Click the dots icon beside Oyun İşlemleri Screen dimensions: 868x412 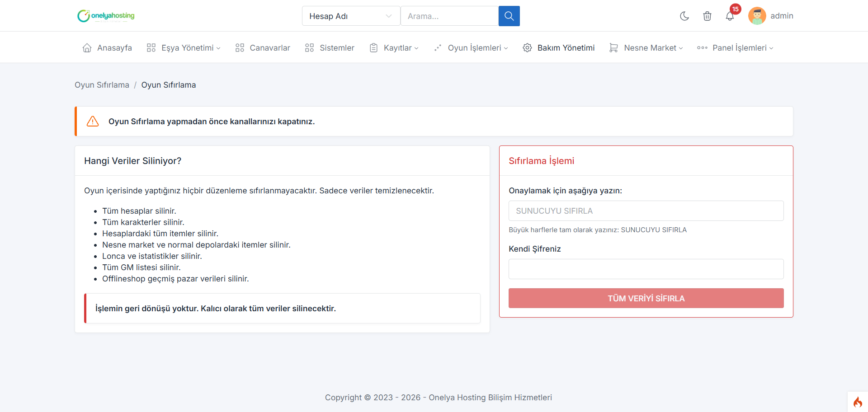[x=438, y=47]
